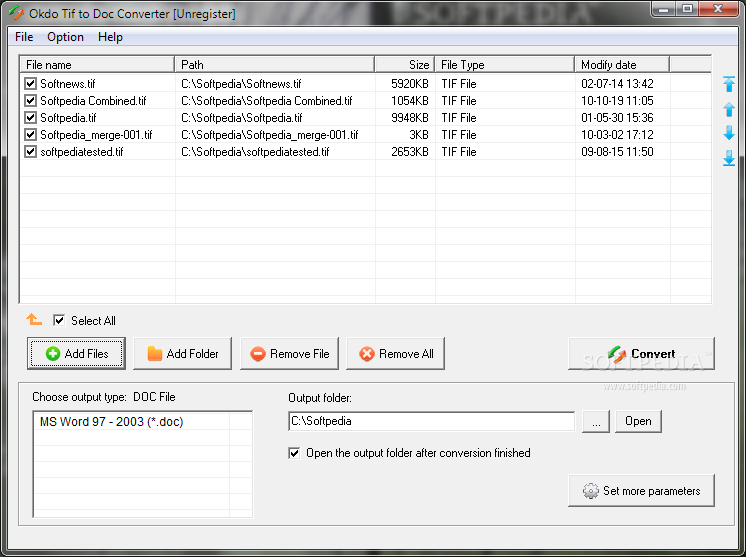Uncheck the Softpedia Combined.tif checkbox
Screen dimensions: 746x557
[x=30, y=101]
